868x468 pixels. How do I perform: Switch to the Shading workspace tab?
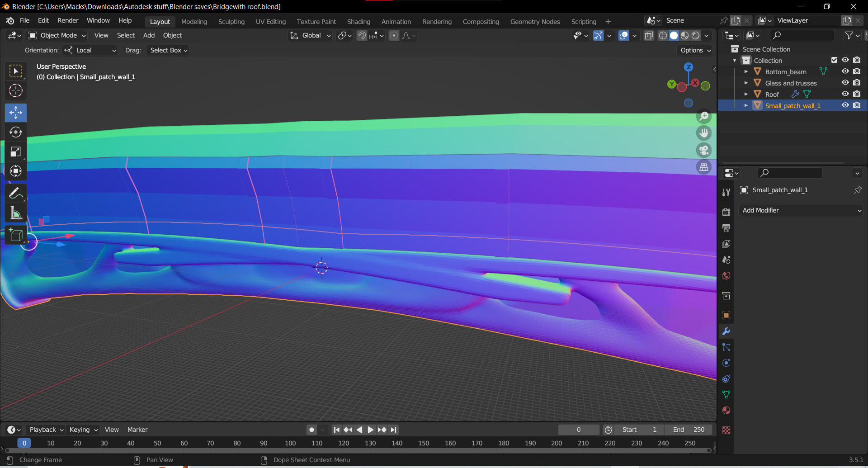(359, 22)
